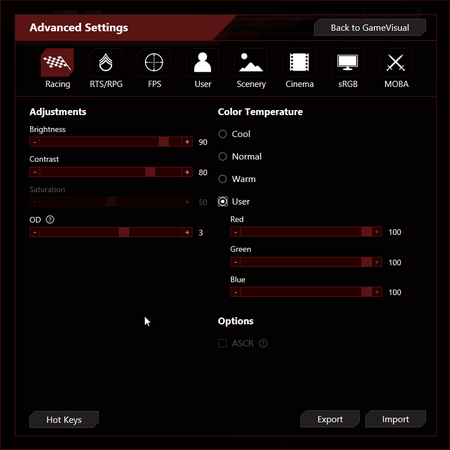This screenshot has width=450, height=450.
Task: Select the Cool color temperature option
Action: click(x=223, y=134)
